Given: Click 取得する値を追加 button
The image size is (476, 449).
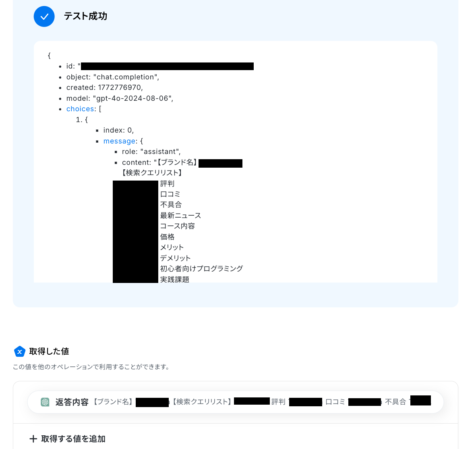Looking at the screenshot, I should tap(67, 439).
